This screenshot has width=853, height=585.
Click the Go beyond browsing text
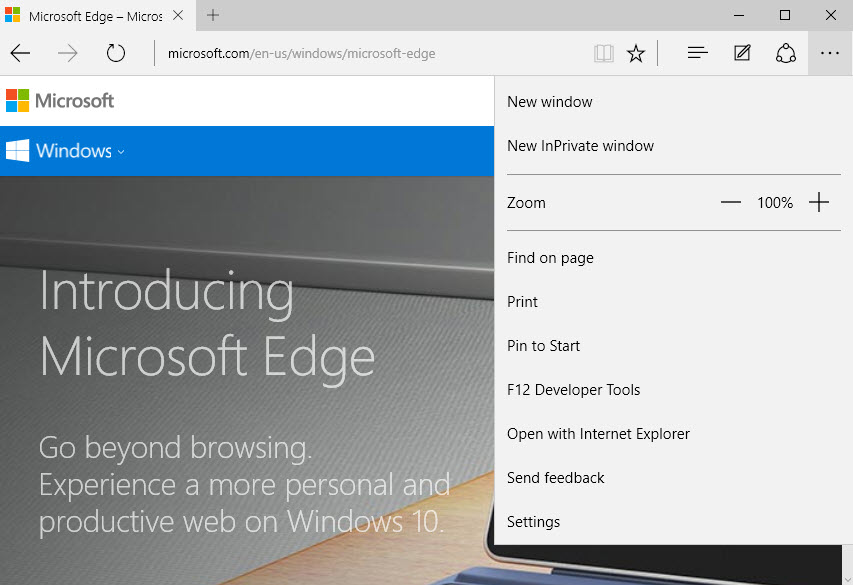[x=175, y=448]
